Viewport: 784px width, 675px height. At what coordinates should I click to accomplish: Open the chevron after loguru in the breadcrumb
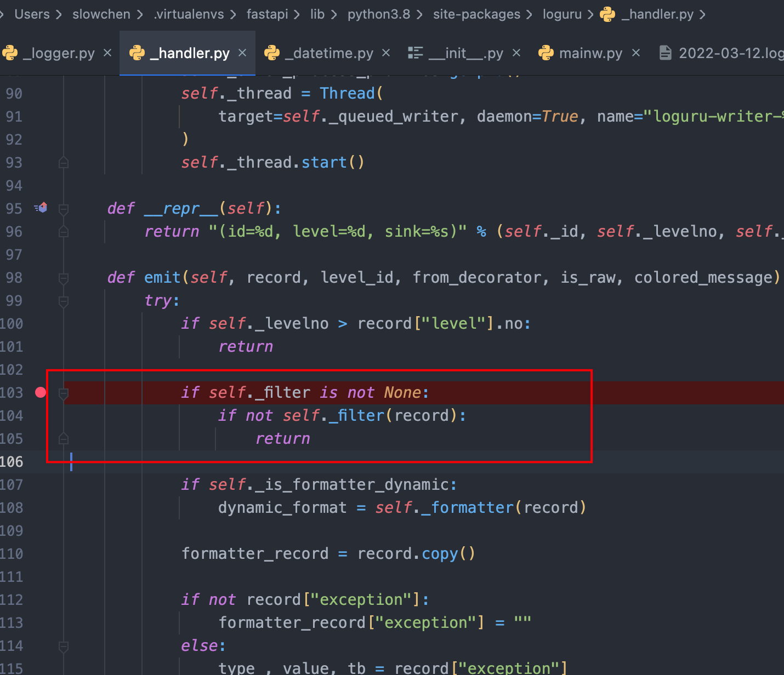(x=590, y=14)
